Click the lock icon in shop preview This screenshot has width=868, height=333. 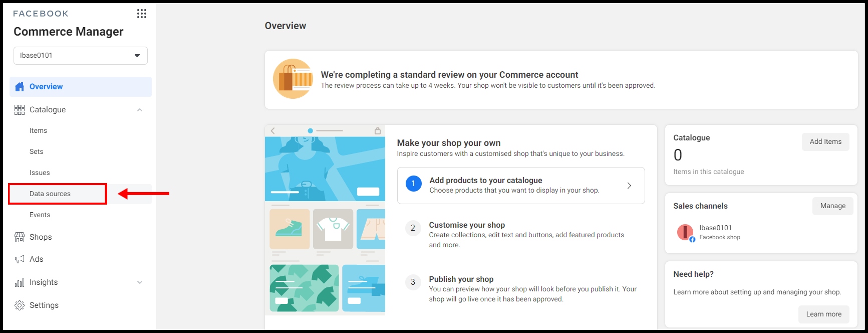(378, 130)
